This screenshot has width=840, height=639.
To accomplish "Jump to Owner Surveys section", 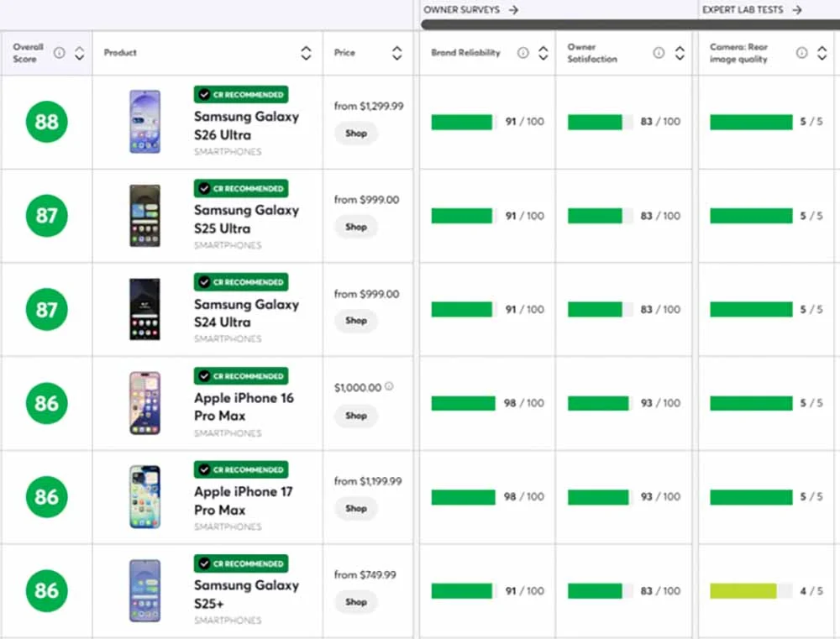I will point(470,10).
